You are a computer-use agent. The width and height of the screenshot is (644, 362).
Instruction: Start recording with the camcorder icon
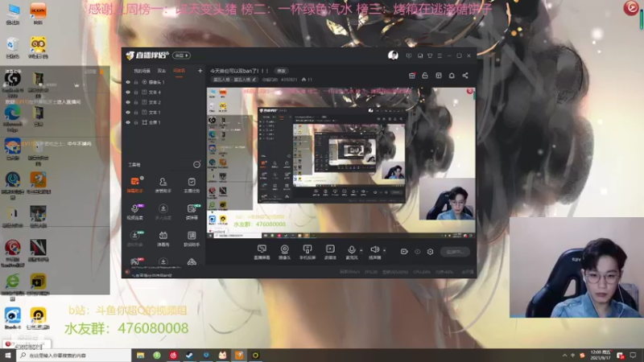[x=404, y=252]
